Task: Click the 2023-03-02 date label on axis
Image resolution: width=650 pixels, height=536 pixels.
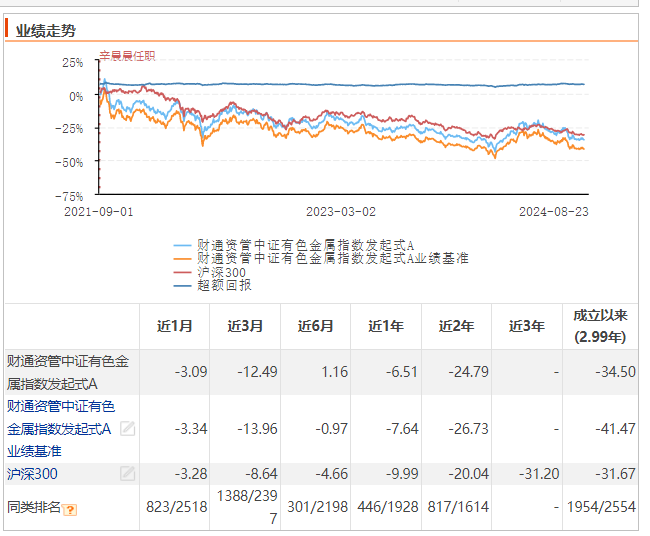Action: pos(340,211)
